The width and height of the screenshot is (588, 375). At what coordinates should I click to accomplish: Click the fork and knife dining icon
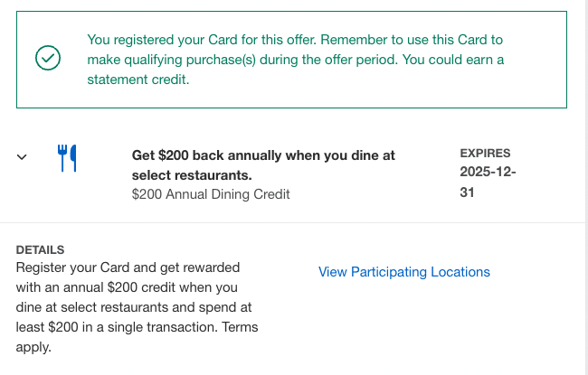(x=67, y=158)
